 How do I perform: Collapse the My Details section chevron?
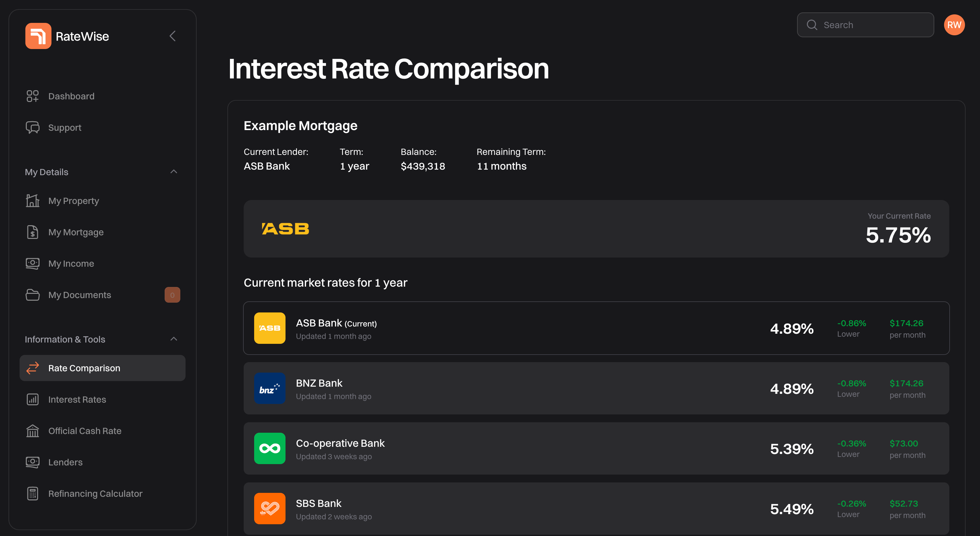click(174, 172)
